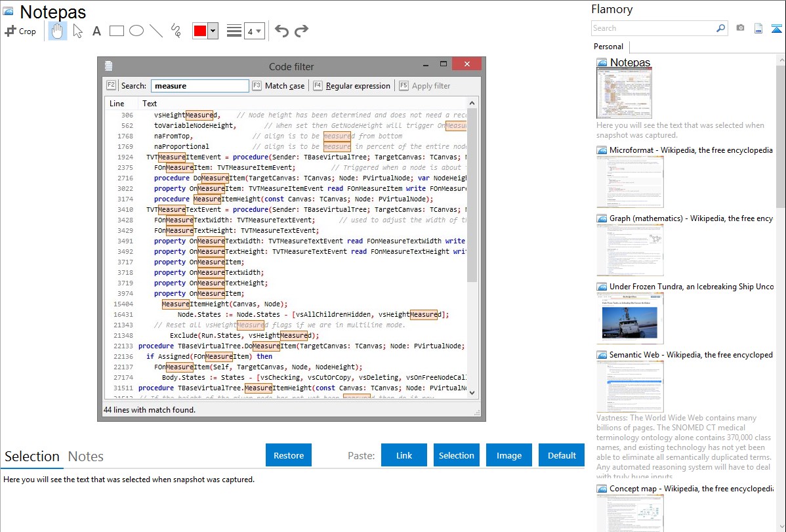Pick the arrow pointer selection tool
The image size is (786, 532).
78,31
